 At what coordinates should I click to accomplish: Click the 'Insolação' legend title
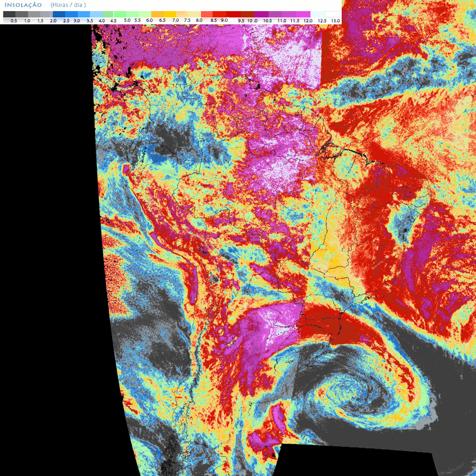pyautogui.click(x=23, y=5)
